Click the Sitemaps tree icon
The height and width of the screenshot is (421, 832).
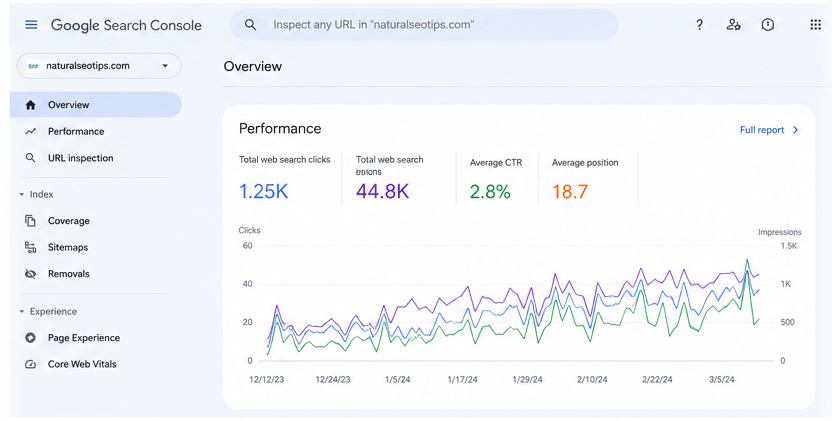(x=31, y=247)
